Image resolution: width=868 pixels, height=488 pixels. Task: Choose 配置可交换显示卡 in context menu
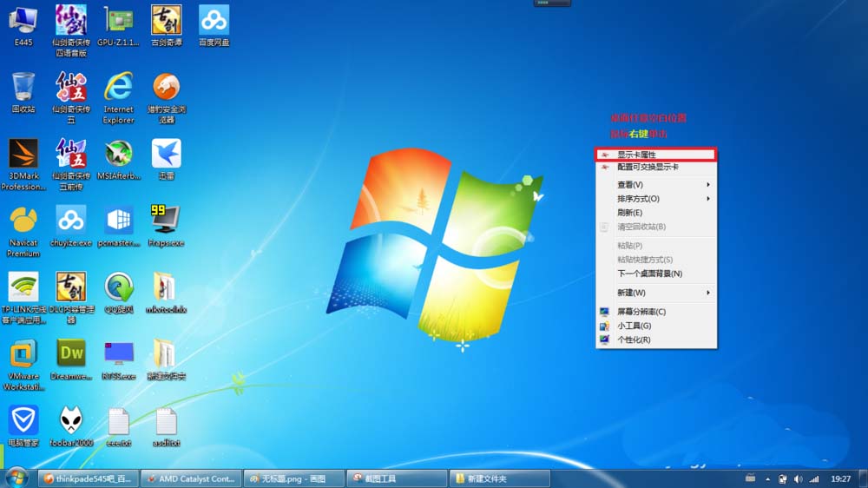656,167
